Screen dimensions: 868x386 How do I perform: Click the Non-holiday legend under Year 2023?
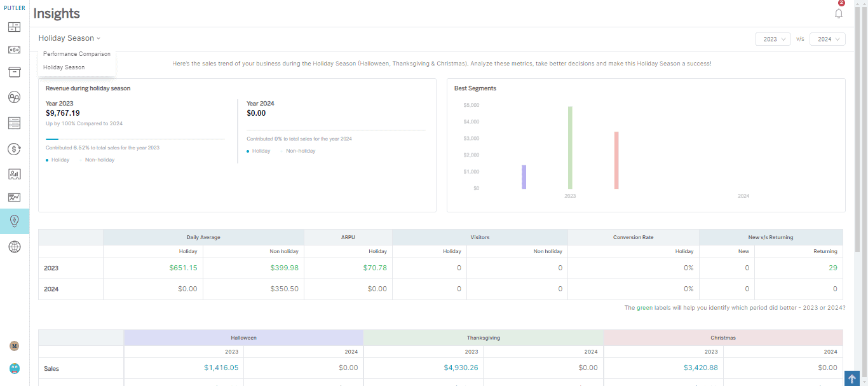(x=97, y=160)
